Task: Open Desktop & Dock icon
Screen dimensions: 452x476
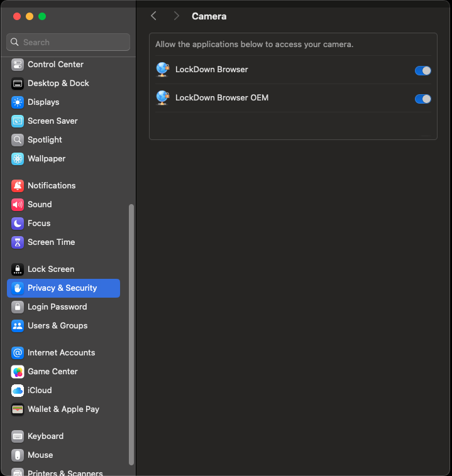Action: [x=18, y=83]
